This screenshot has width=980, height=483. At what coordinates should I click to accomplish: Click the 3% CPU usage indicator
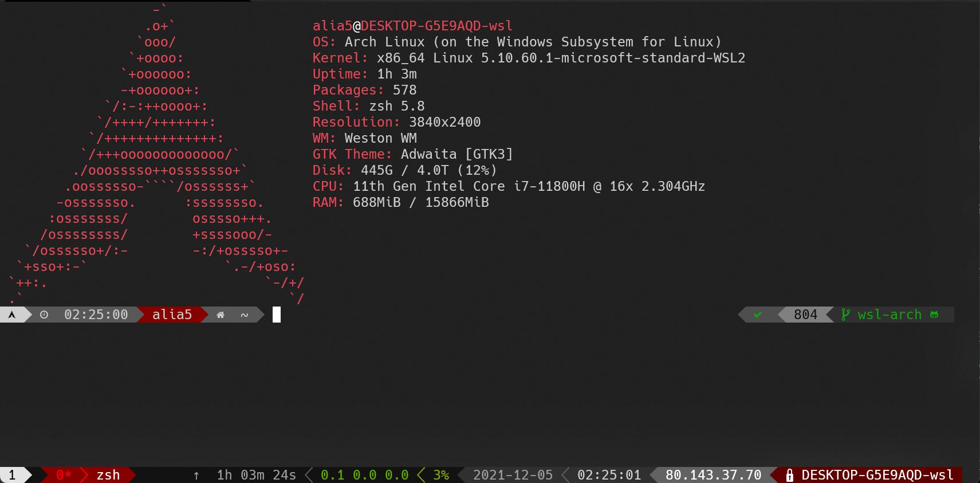click(x=441, y=475)
